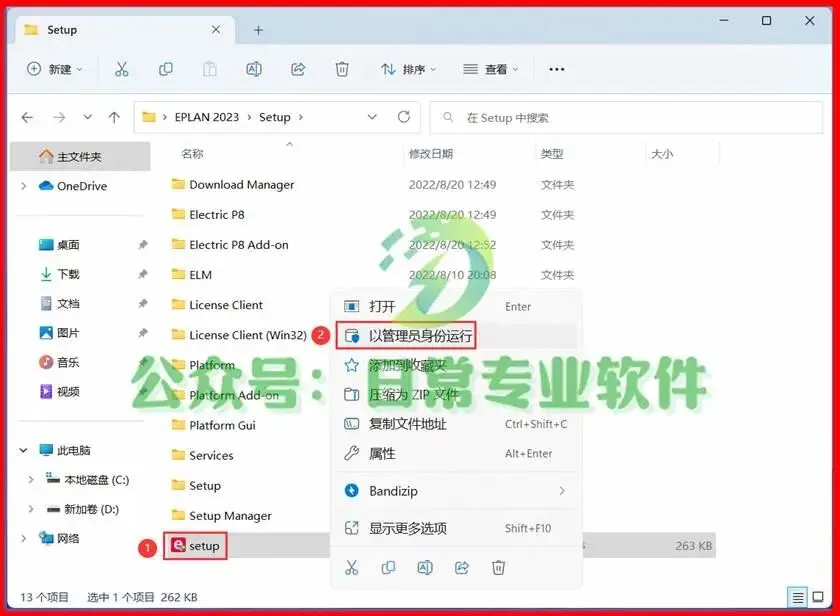Choose 打开 from the context menu
Screen dimensions: 840x616
[x=456, y=306]
